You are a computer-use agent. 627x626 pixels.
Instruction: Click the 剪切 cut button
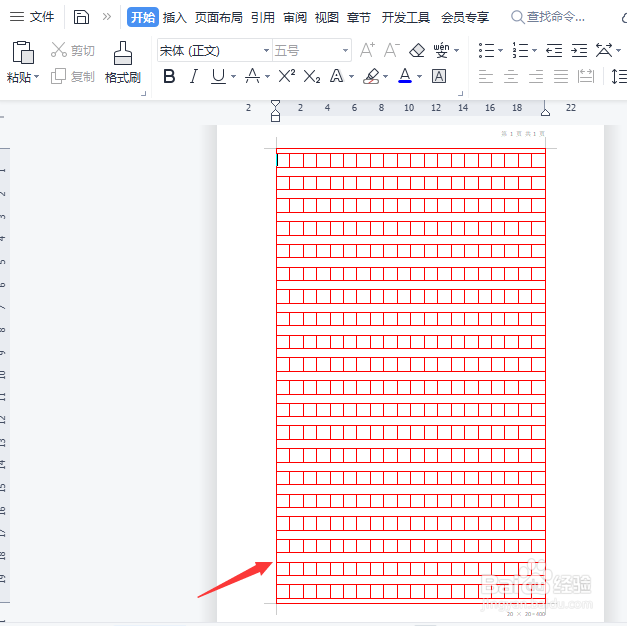pyautogui.click(x=73, y=50)
